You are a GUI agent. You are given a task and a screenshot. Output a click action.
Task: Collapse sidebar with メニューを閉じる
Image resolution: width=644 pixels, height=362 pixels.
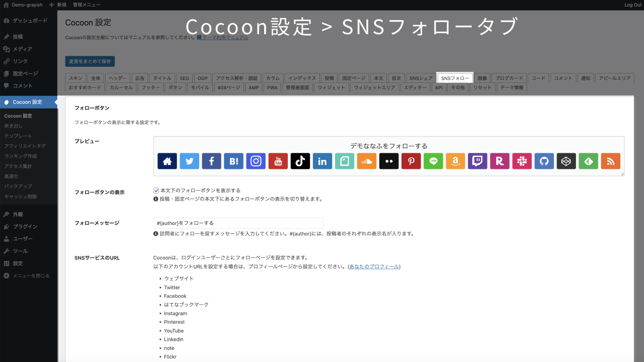[x=29, y=276]
